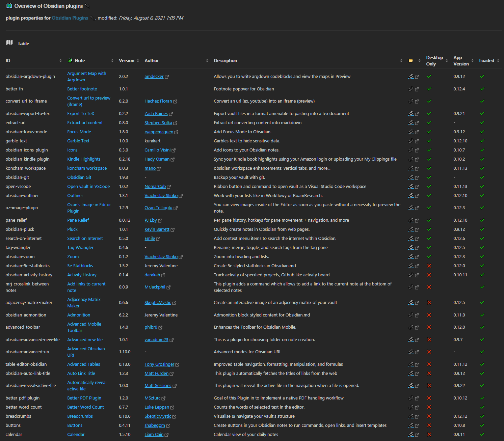This screenshot has width=504, height=441.
Task: Click external-link icon beside Tony Grosinger
Action: coord(177,365)
